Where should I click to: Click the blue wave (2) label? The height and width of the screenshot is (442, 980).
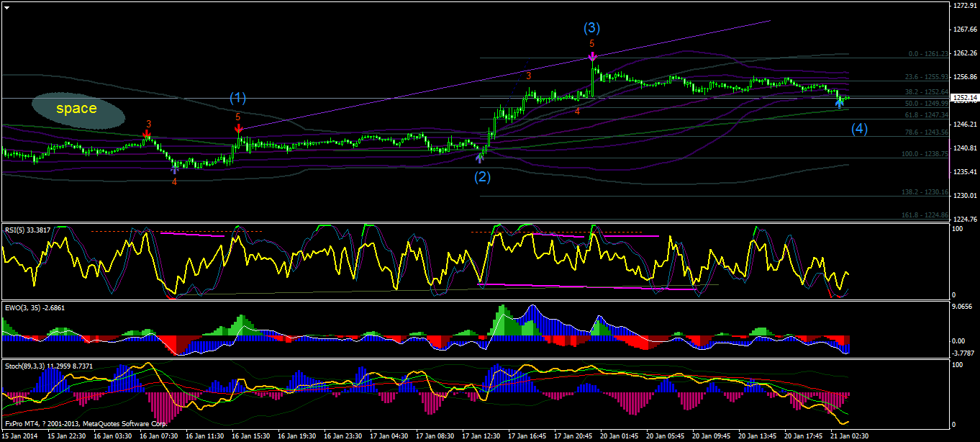coord(482,176)
